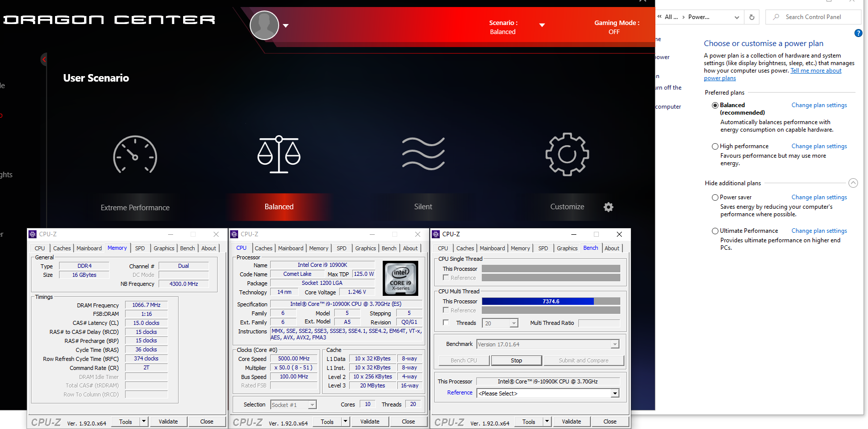Select the Silent scenario label
The image size is (868, 429).
point(423,207)
